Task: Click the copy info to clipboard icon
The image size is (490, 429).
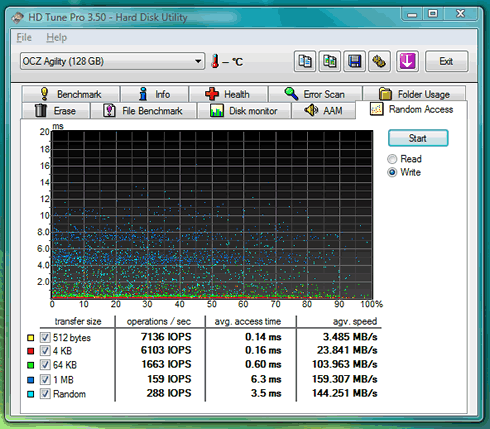Action: click(305, 61)
